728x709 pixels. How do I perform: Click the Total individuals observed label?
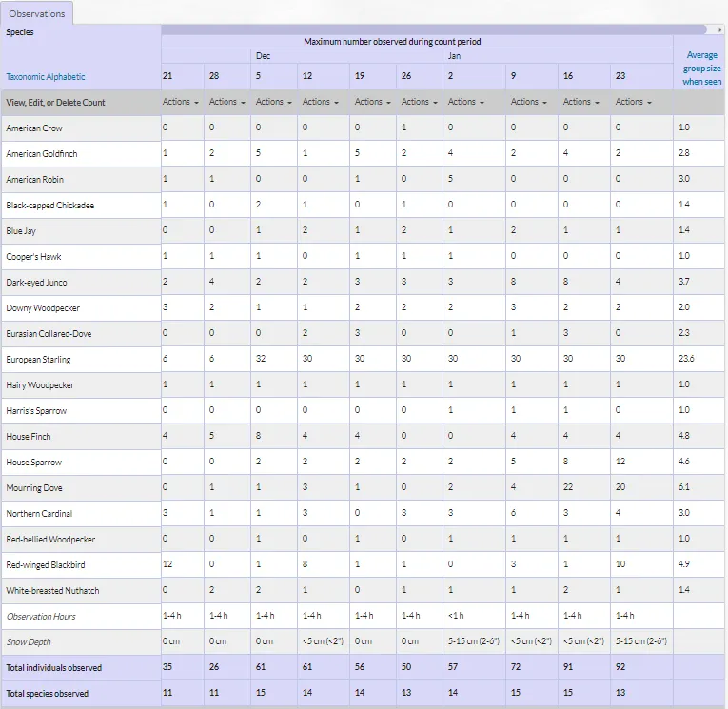(x=54, y=668)
